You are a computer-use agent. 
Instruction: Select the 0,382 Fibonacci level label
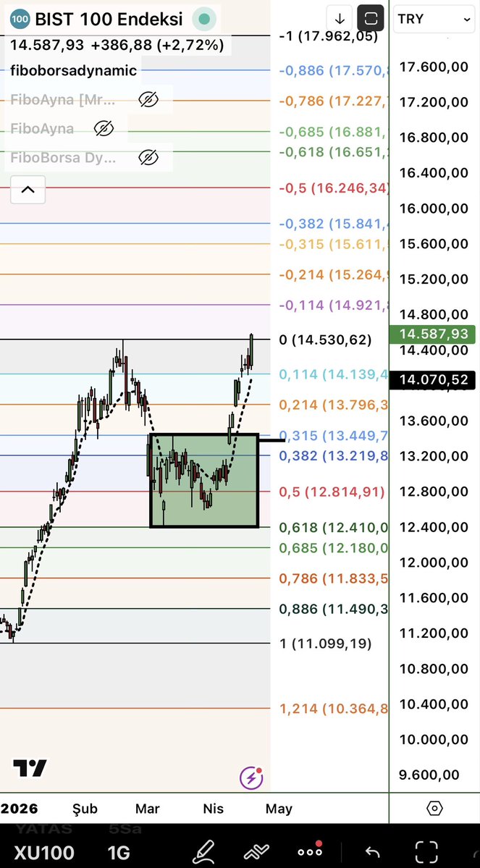pos(334,455)
